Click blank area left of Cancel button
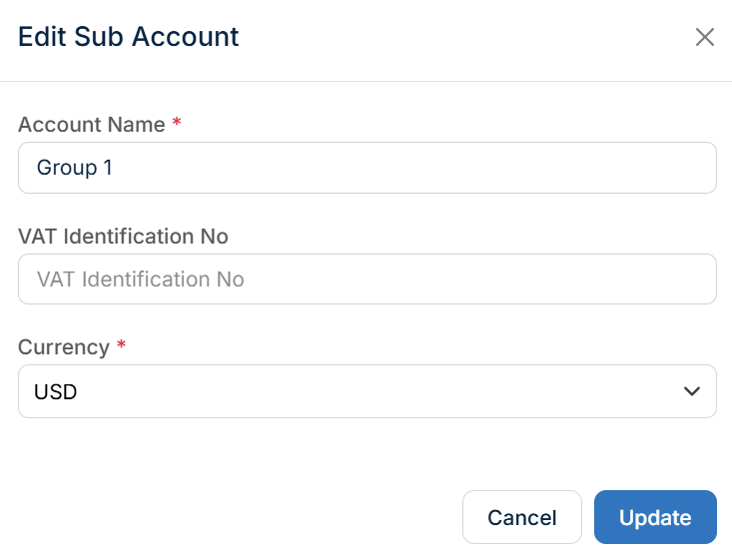Viewport: 732px width, 560px height. coord(234,517)
